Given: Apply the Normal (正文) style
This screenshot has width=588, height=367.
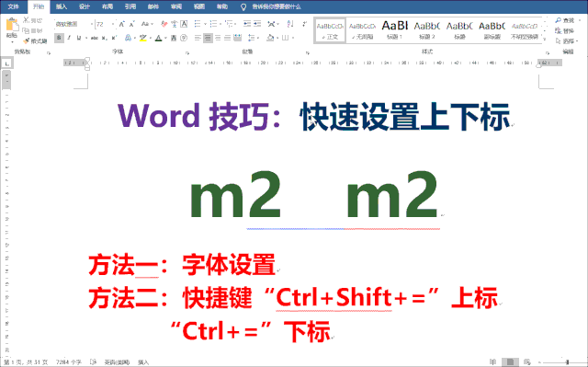Looking at the screenshot, I should [x=330, y=30].
